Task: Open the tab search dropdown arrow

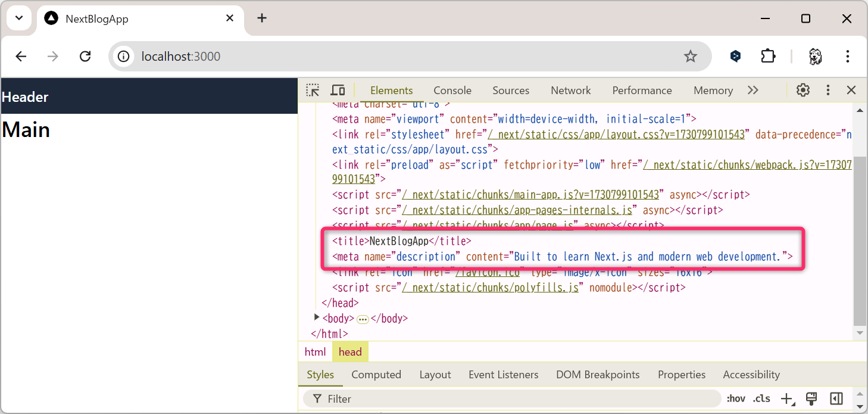Action: pos(19,18)
